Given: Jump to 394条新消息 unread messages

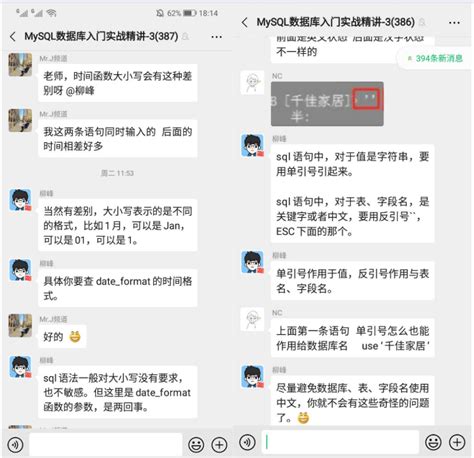Looking at the screenshot, I should [434, 59].
